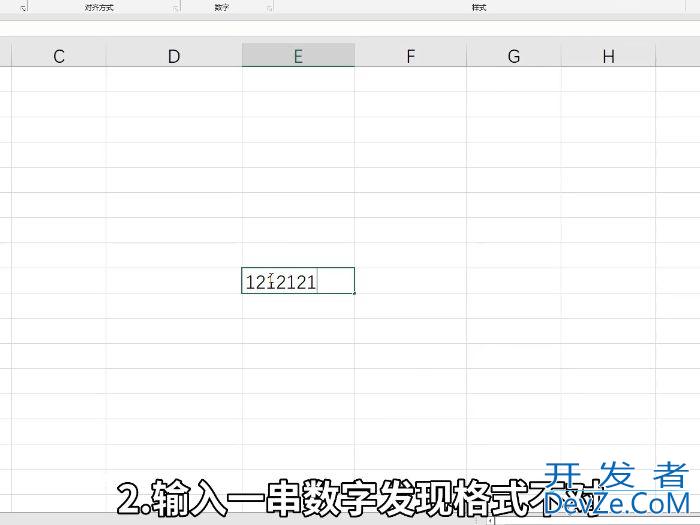This screenshot has width=700, height=525.
Task: Select column D header
Action: (x=174, y=56)
